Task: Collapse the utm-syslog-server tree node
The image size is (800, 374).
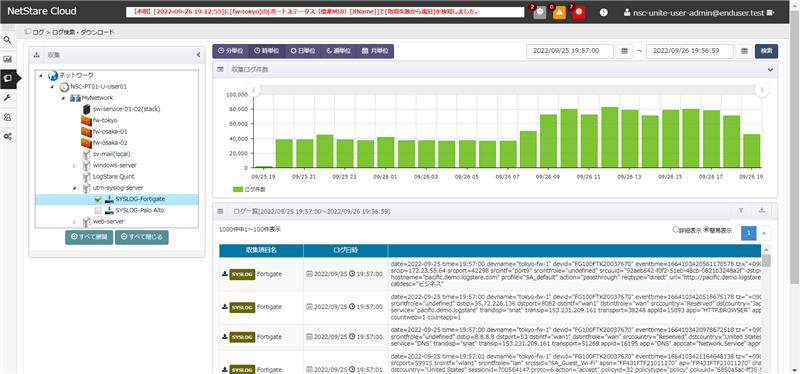Action: pos(74,188)
